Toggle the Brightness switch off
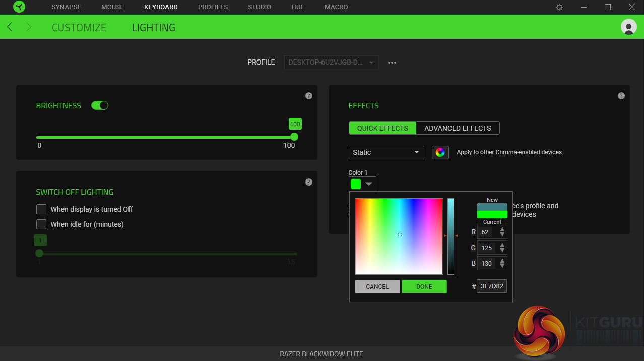The image size is (644, 361). pyautogui.click(x=100, y=105)
